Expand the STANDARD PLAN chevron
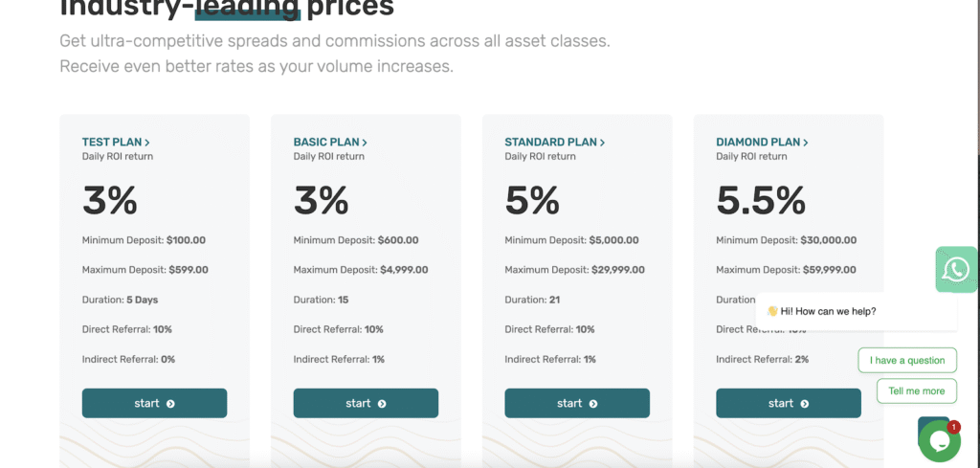 [x=602, y=143]
